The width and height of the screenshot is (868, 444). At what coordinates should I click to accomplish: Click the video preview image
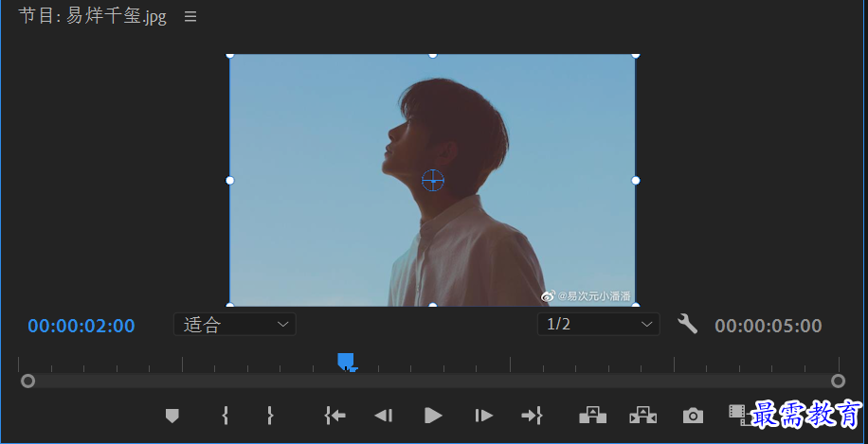[432, 180]
